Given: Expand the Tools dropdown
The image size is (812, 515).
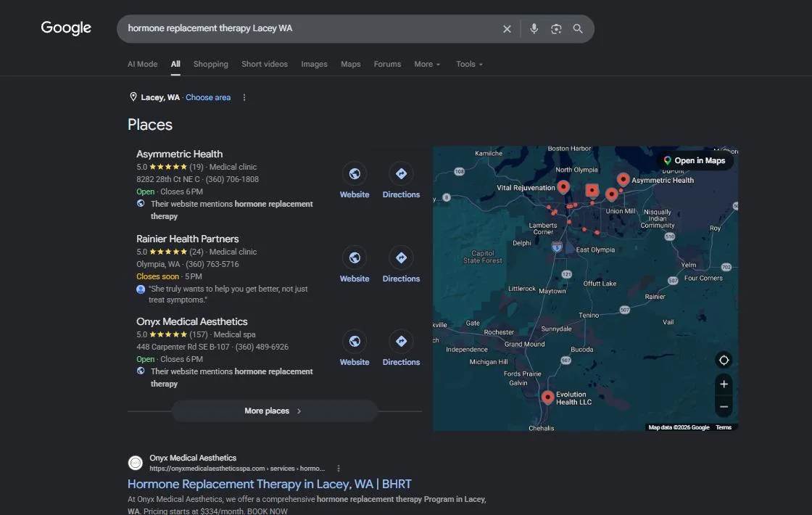Looking at the screenshot, I should pyautogui.click(x=469, y=65).
